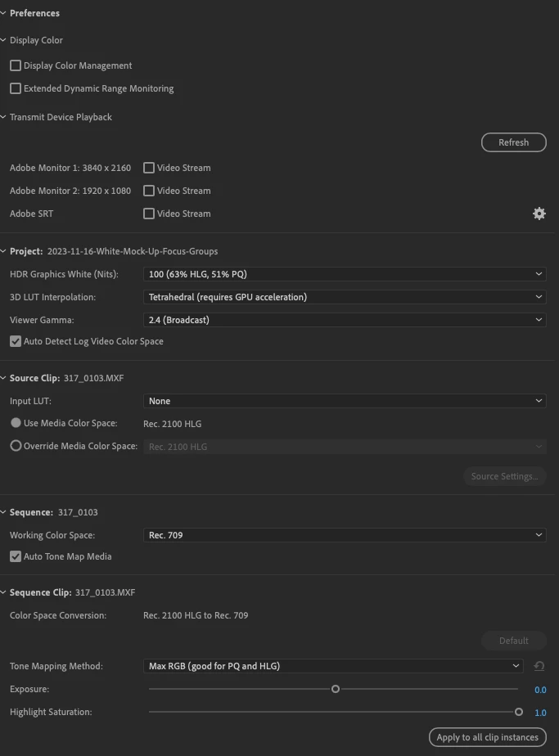The width and height of the screenshot is (559, 756).
Task: Change Viewer Gamma dropdown value
Action: click(345, 320)
